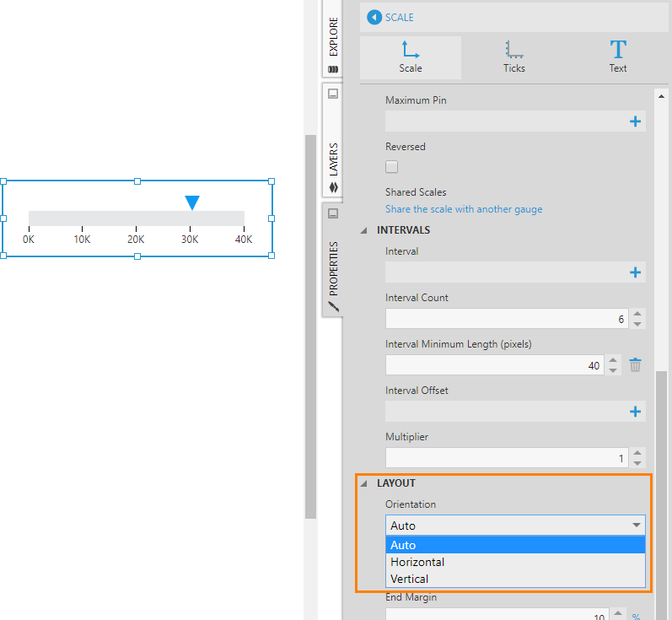672x620 pixels.
Task: Collapse the INTERVALS section
Action: (365, 230)
